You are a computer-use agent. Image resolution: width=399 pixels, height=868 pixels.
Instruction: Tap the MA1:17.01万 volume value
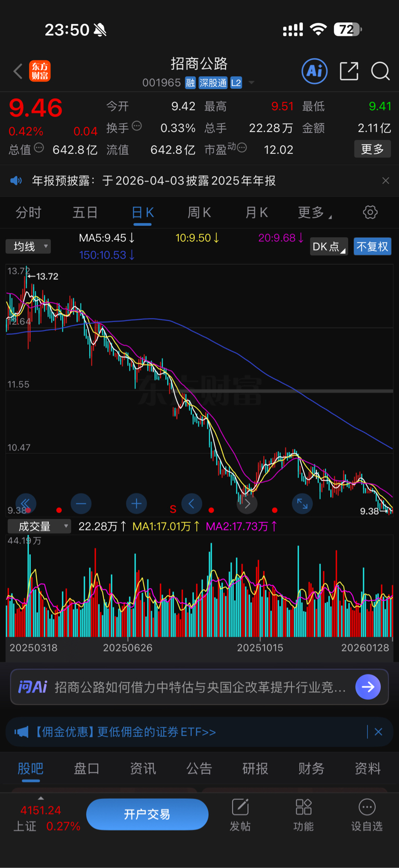pos(166,526)
